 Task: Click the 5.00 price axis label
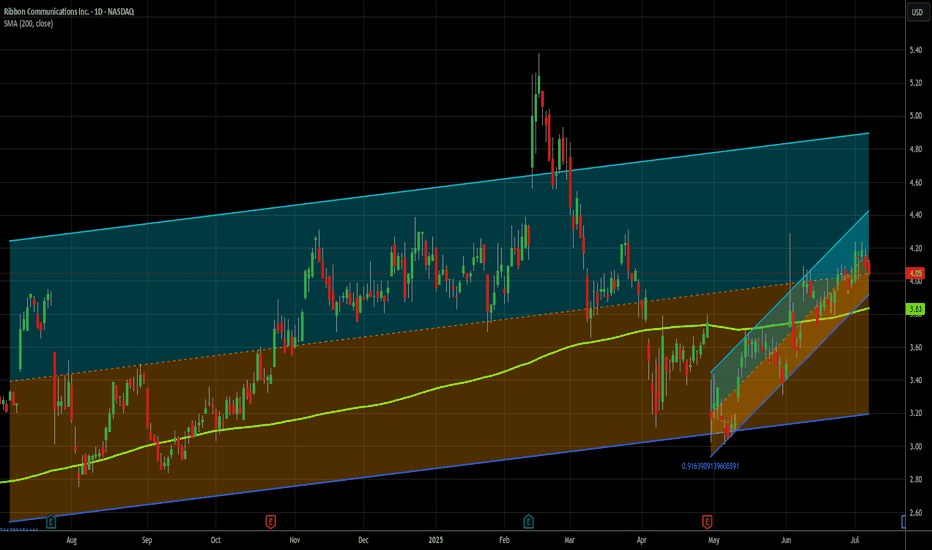(915, 116)
